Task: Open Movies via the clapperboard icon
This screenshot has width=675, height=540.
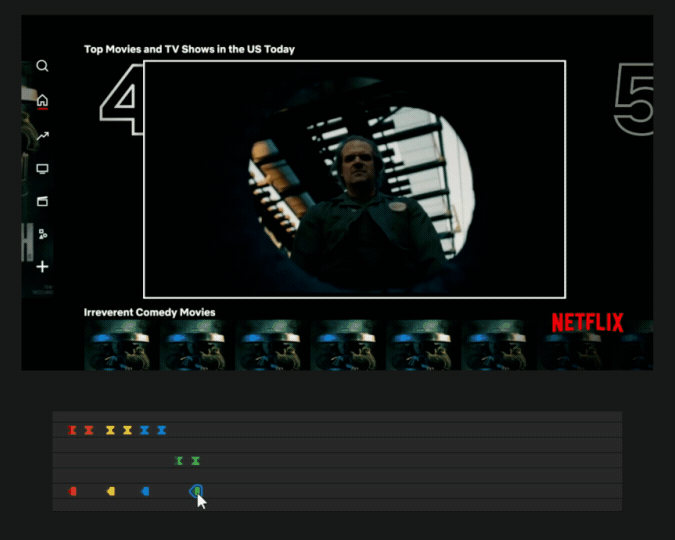Action: pyautogui.click(x=42, y=201)
